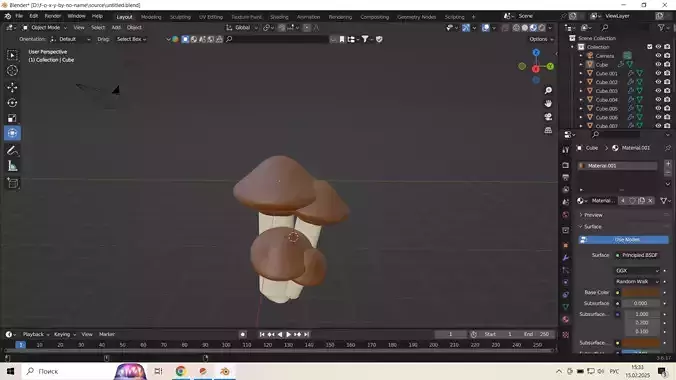Select the Select Box tool in toolbar
Image resolution: width=676 pixels, height=380 pixels.
[12, 55]
